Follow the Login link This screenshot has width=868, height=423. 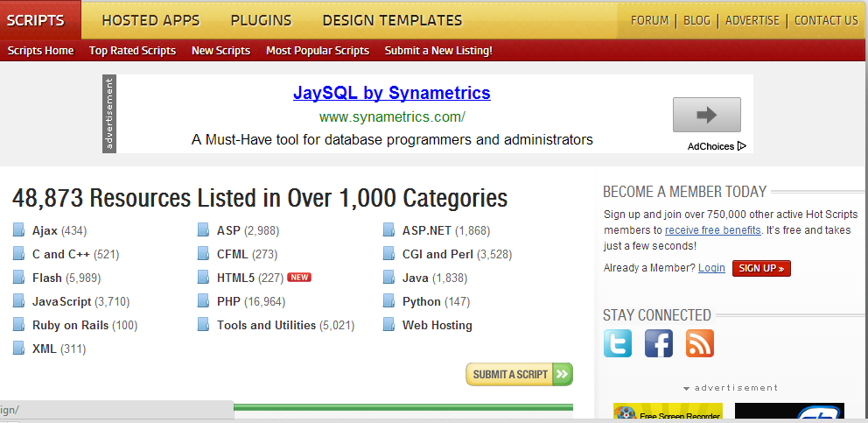pyautogui.click(x=711, y=268)
